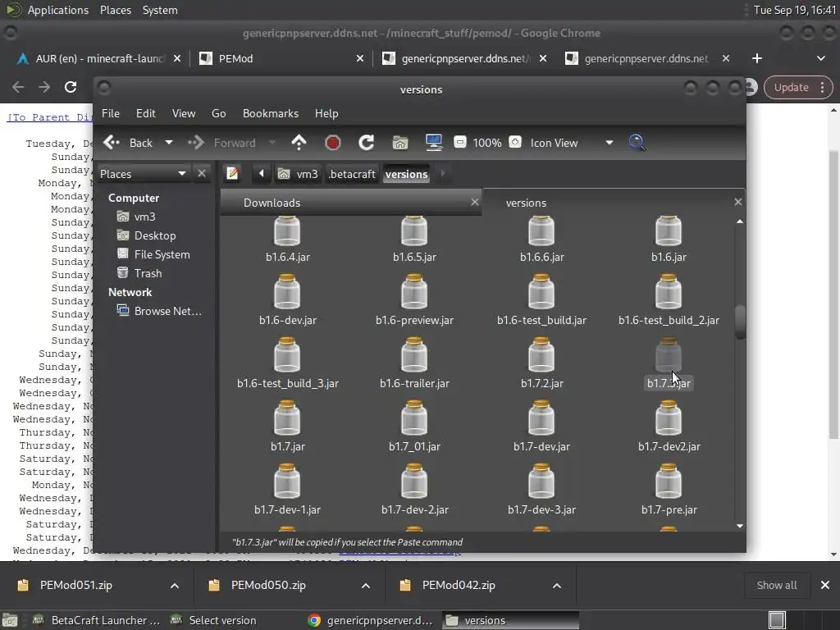
Task: Close the versions tab
Action: [737, 202]
